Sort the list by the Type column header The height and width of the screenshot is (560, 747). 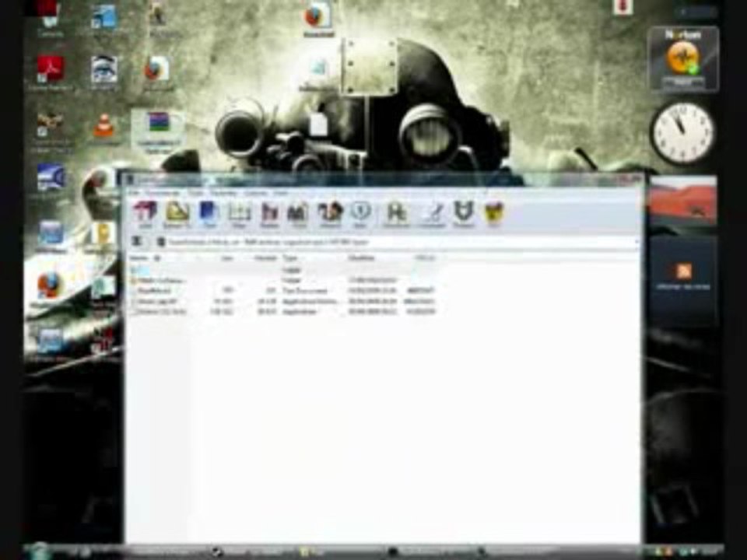tap(290, 258)
